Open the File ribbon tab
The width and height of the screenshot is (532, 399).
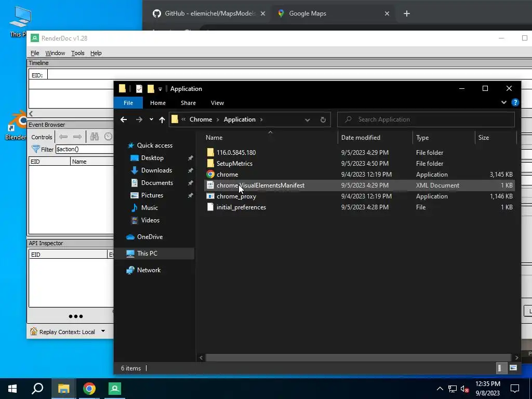pyautogui.click(x=128, y=103)
